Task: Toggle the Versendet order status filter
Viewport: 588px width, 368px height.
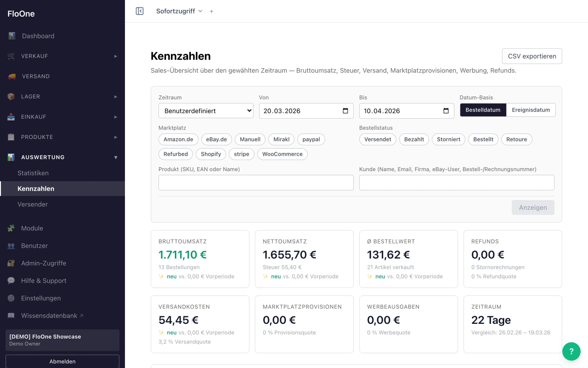Action: pyautogui.click(x=378, y=139)
